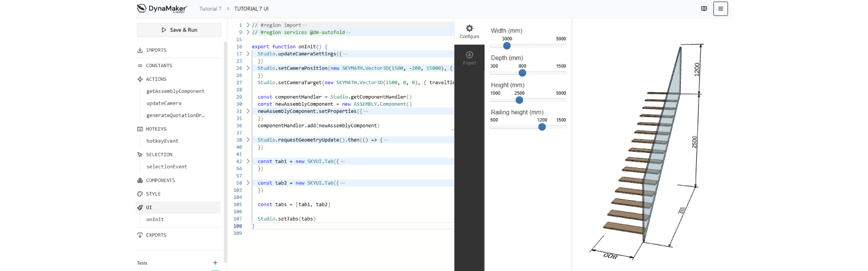Open the IMPORTS section
Screen dimensions: 868x271
tap(156, 50)
